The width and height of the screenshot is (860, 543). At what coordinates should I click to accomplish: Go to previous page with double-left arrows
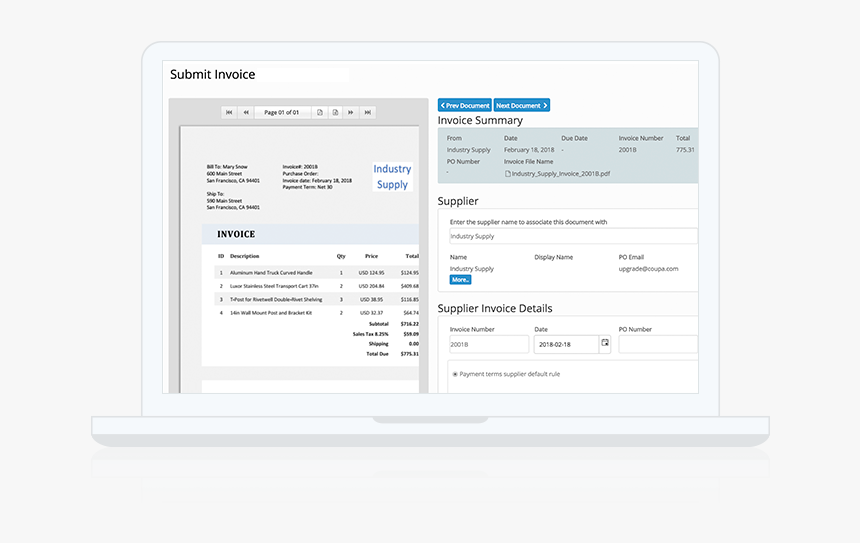pos(246,112)
